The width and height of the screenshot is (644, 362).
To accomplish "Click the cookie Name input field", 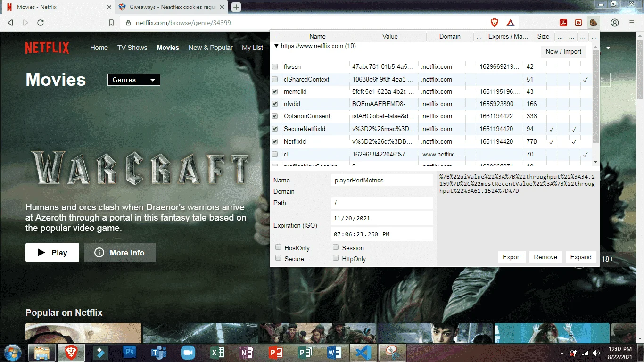I will tap(382, 180).
